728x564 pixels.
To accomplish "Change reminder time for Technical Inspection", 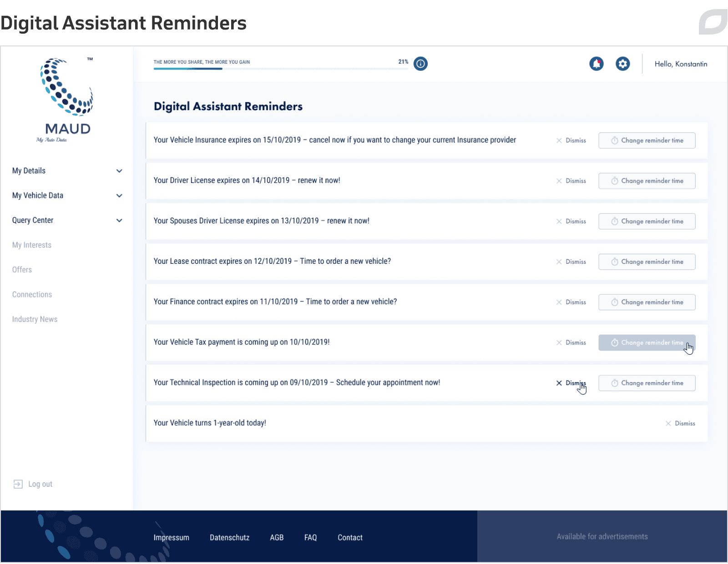I will tap(647, 383).
